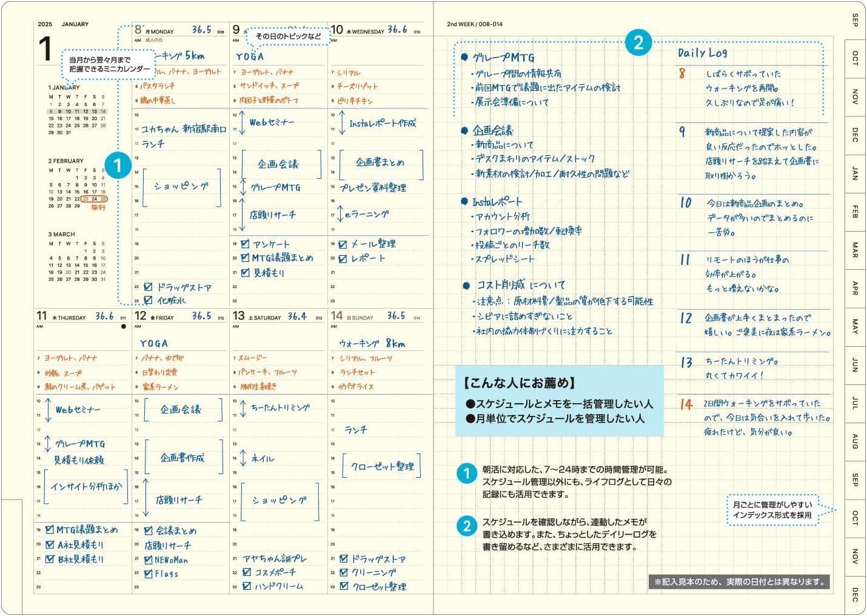Uncheck the 会議まとめ checkbox
The height and width of the screenshot is (616, 867).
point(147,531)
